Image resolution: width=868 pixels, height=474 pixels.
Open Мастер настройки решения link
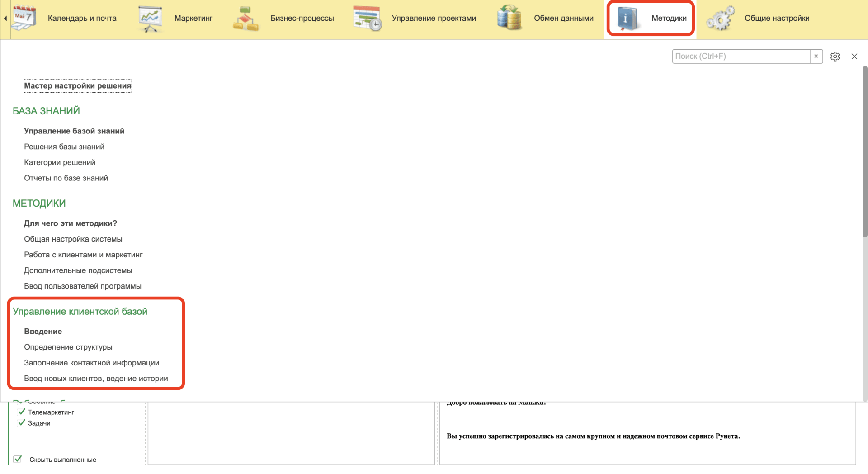pos(77,86)
